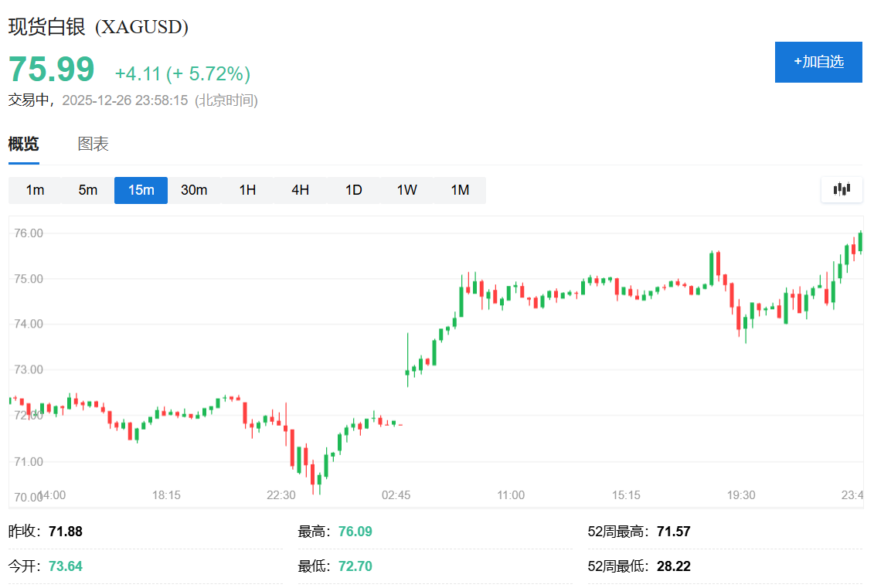The height and width of the screenshot is (588, 891).
Task: Switch chart to 1H interval
Action: click(247, 190)
